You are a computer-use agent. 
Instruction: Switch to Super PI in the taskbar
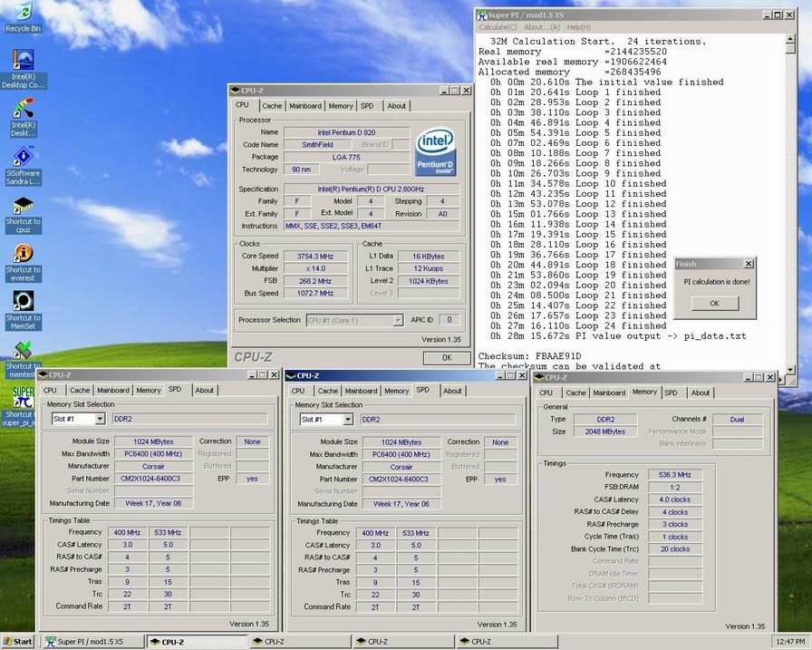tap(90, 642)
